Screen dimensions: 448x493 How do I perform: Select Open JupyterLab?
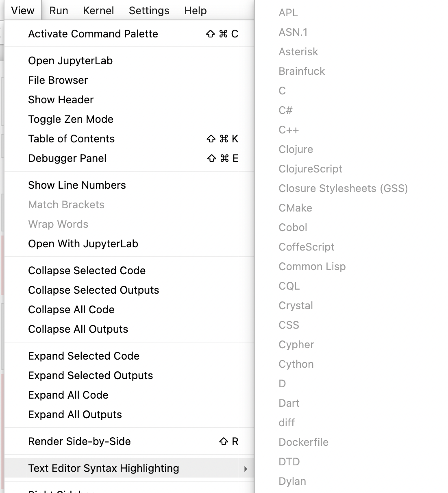[x=129, y=61]
